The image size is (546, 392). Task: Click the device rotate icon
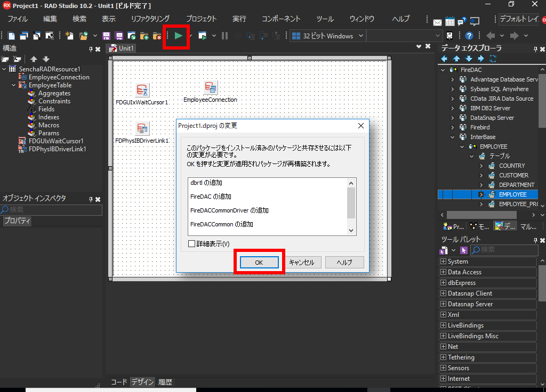(x=449, y=36)
